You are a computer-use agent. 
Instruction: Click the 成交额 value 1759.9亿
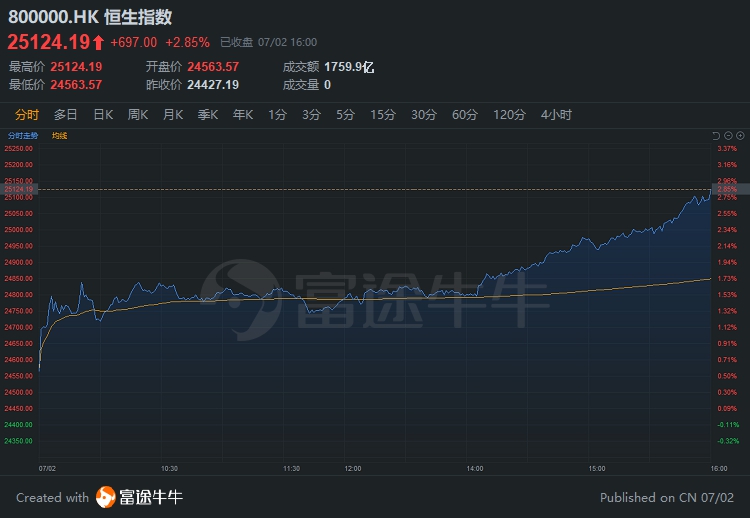[349, 67]
